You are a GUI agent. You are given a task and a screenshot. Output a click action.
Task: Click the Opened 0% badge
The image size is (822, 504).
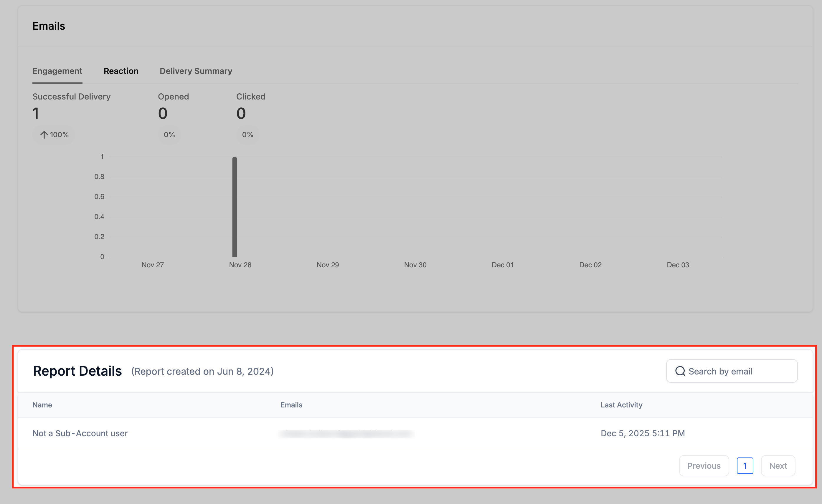click(x=169, y=135)
